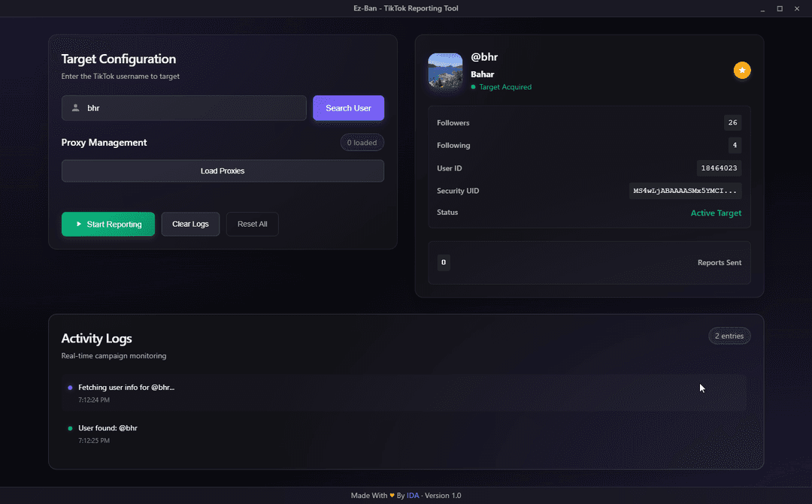Clear the activity logs
This screenshot has height=504, width=812.
coord(190,224)
